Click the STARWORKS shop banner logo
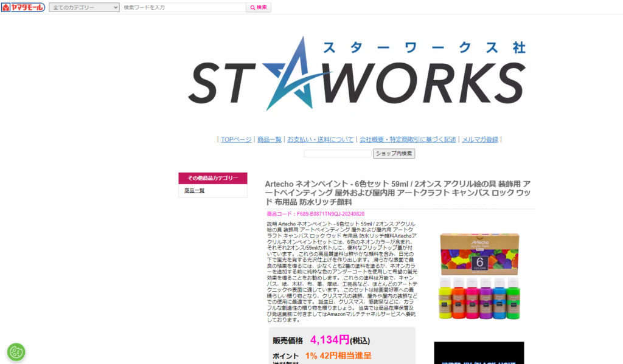This screenshot has width=623, height=364. click(x=357, y=74)
